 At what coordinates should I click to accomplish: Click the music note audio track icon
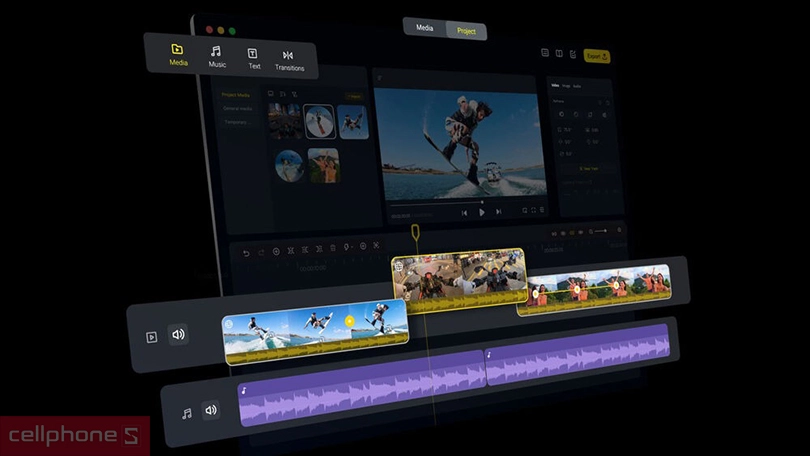coord(186,413)
